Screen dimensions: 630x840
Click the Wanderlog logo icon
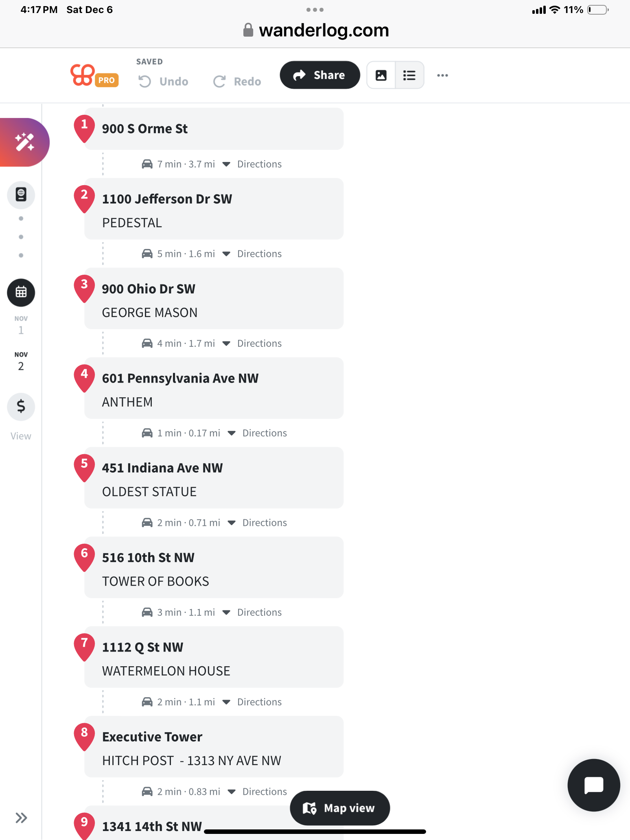83,75
